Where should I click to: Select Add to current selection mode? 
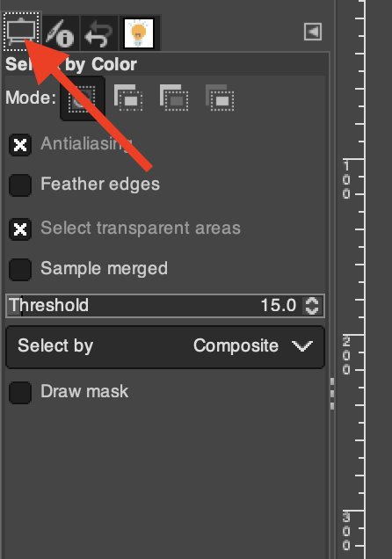(128, 98)
